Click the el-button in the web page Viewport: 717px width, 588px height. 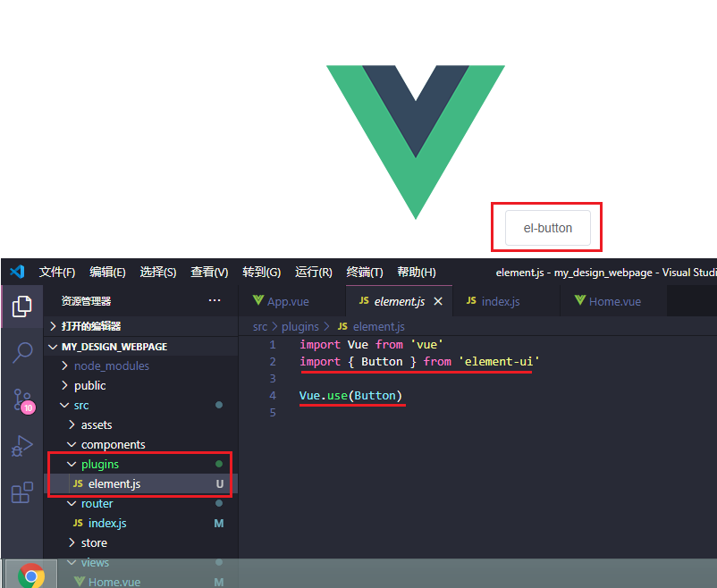[x=548, y=228]
